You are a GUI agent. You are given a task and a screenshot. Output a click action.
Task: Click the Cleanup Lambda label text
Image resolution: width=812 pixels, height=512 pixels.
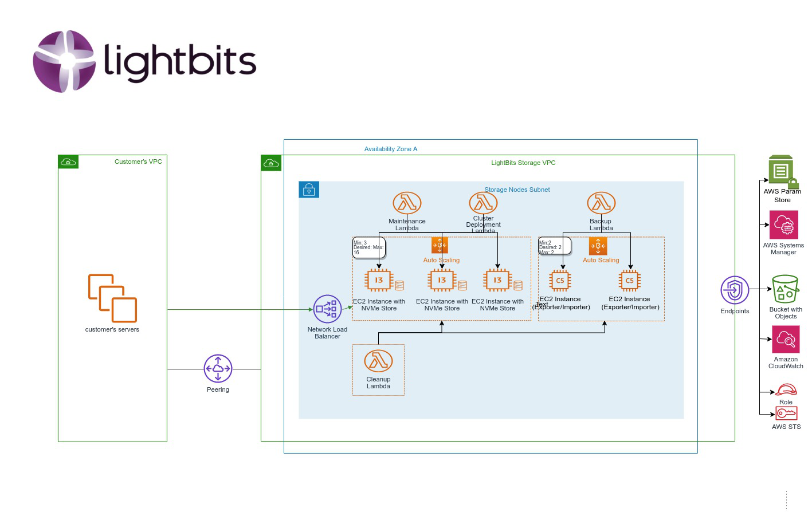(x=378, y=383)
